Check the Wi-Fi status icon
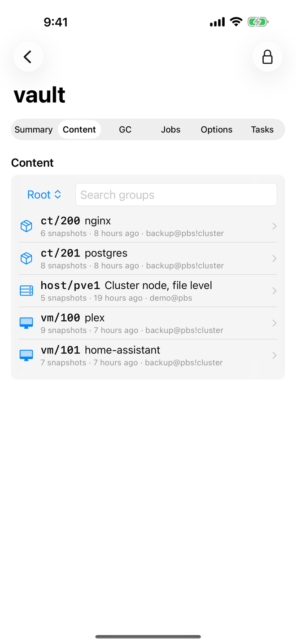The image size is (296, 644). point(236,22)
